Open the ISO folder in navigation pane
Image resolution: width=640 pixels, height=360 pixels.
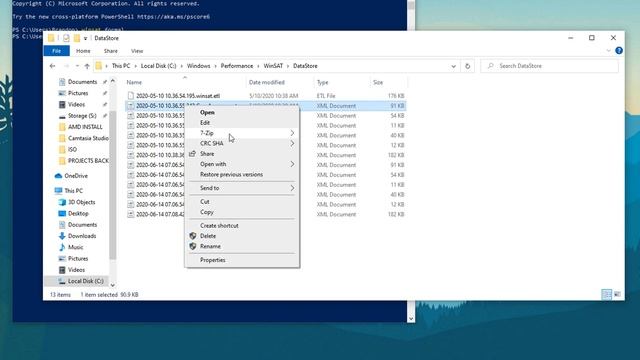pyautogui.click(x=72, y=149)
